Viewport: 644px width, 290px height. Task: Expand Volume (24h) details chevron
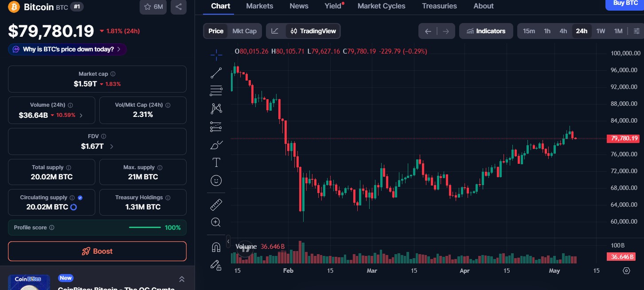pos(80,115)
